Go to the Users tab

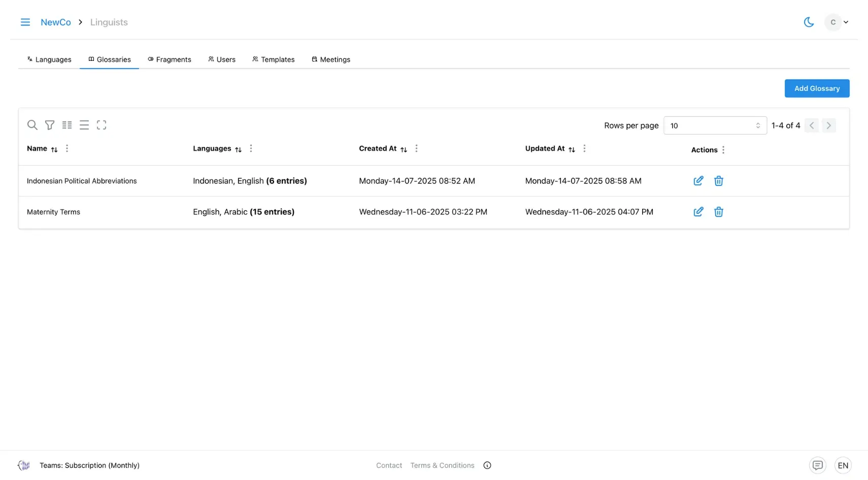(x=222, y=59)
